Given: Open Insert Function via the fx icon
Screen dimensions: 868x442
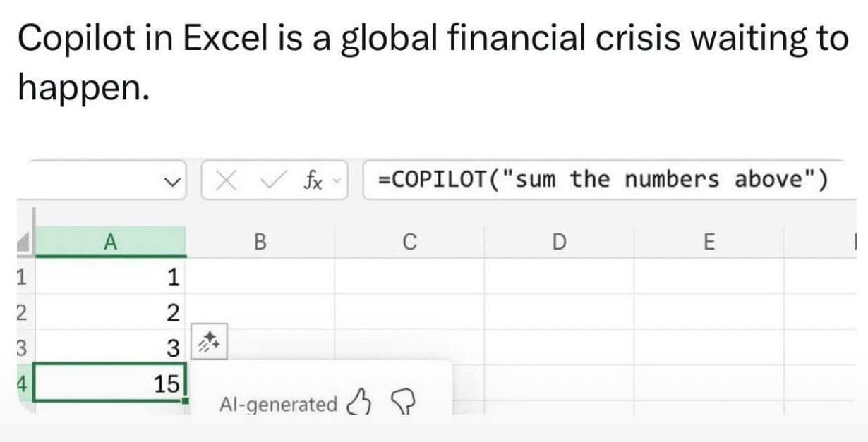Looking at the screenshot, I should [313, 183].
